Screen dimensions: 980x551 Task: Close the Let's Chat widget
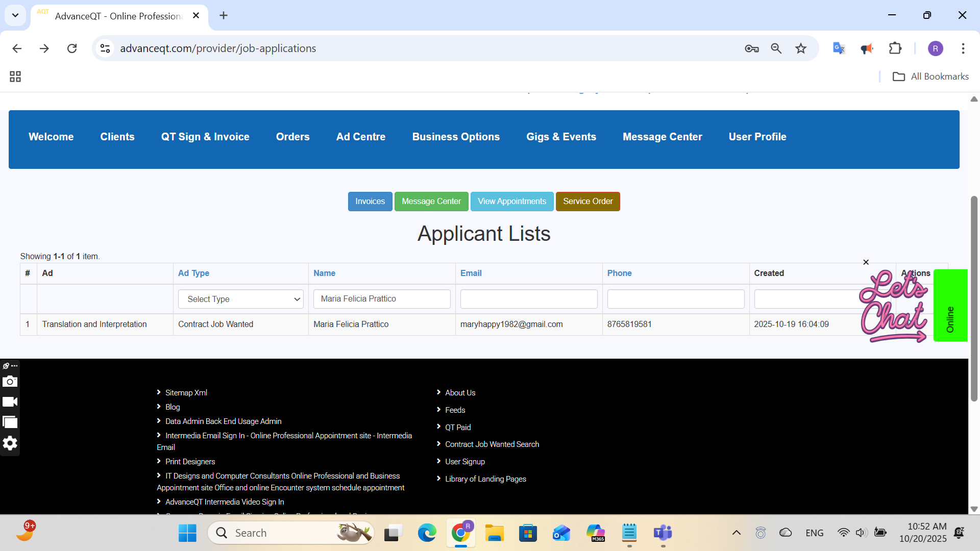(866, 262)
